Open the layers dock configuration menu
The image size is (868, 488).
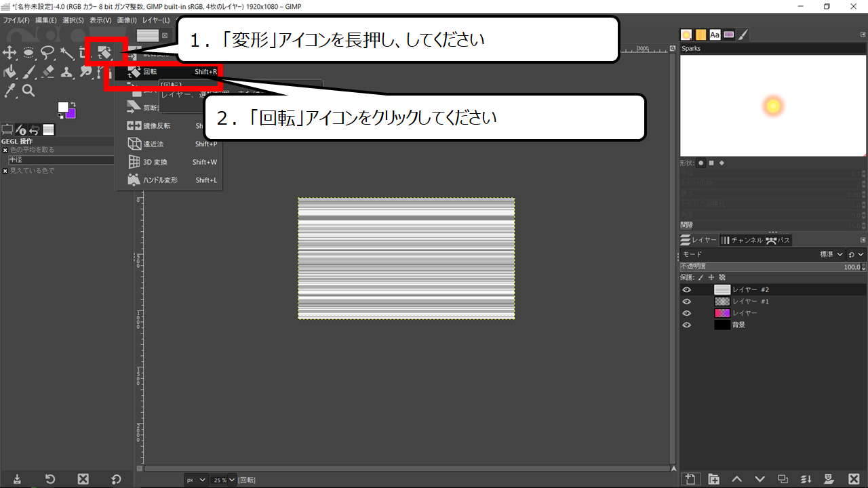(x=863, y=240)
